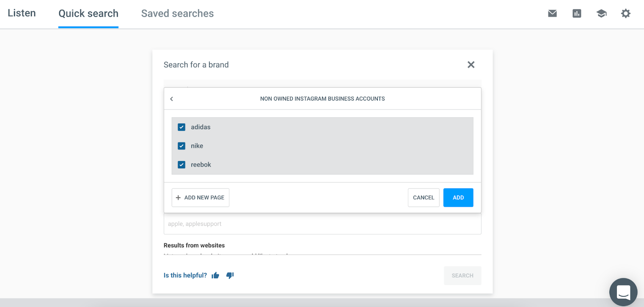
Task: Click the thumbs up icon
Action: coord(215,276)
